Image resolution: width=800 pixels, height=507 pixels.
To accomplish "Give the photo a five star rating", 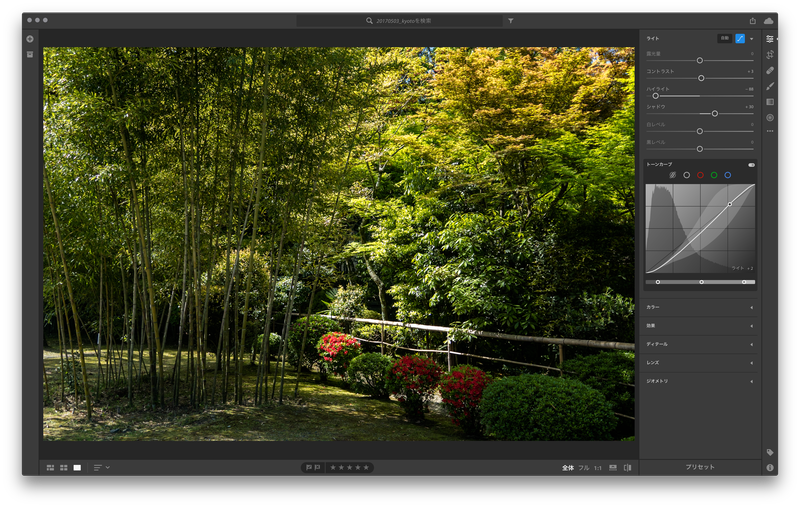I will [366, 467].
